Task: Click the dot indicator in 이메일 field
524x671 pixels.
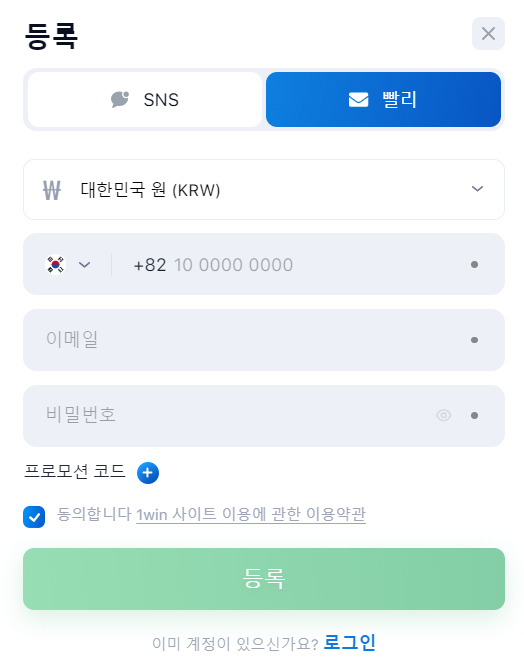Action: [x=474, y=340]
